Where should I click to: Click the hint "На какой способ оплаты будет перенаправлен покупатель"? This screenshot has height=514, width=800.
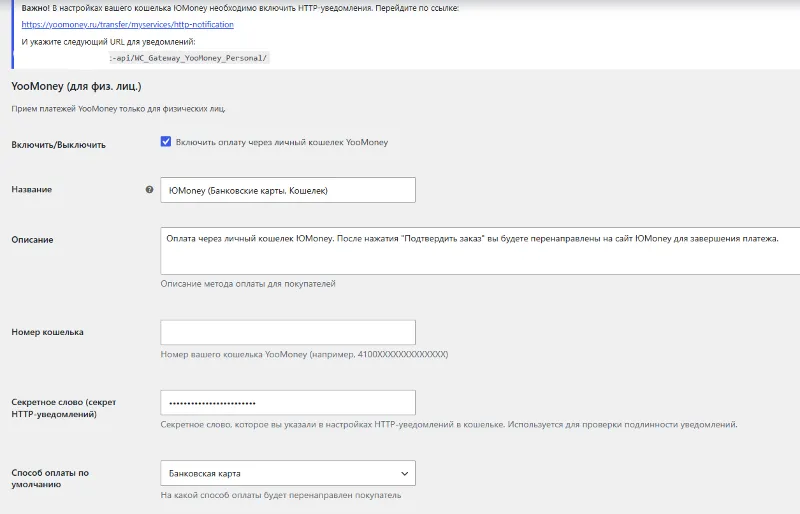pos(281,495)
